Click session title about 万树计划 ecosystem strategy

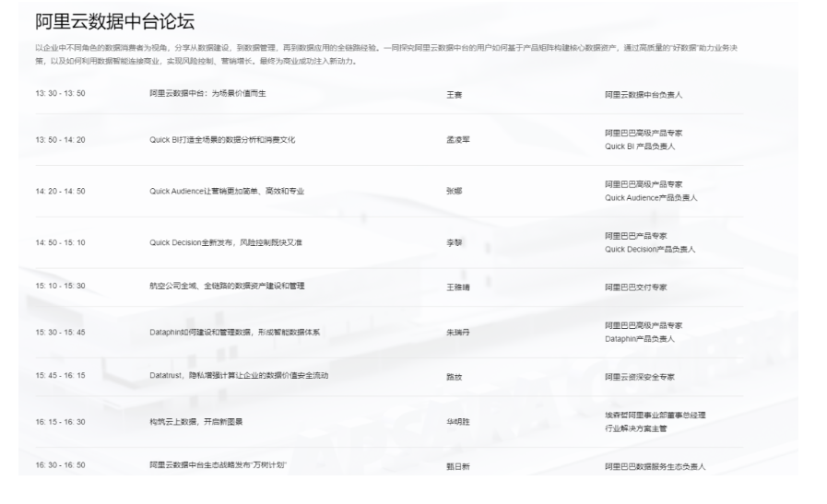pyautogui.click(x=218, y=465)
